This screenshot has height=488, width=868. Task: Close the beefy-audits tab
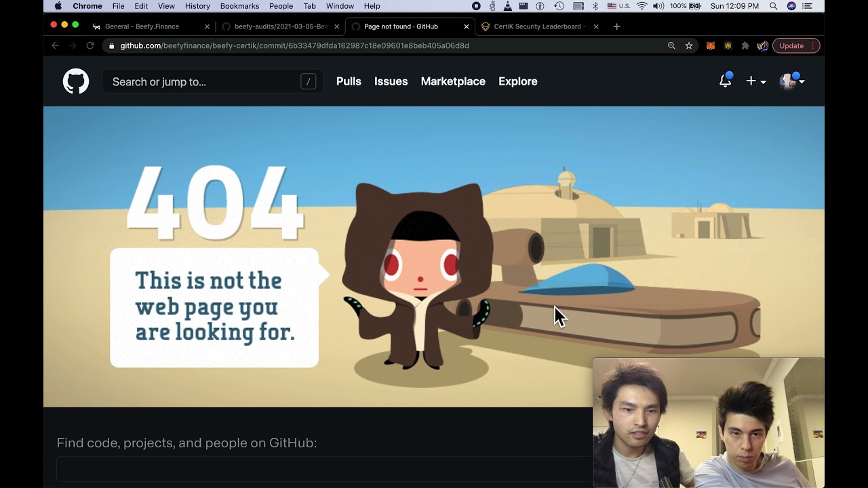(x=337, y=26)
